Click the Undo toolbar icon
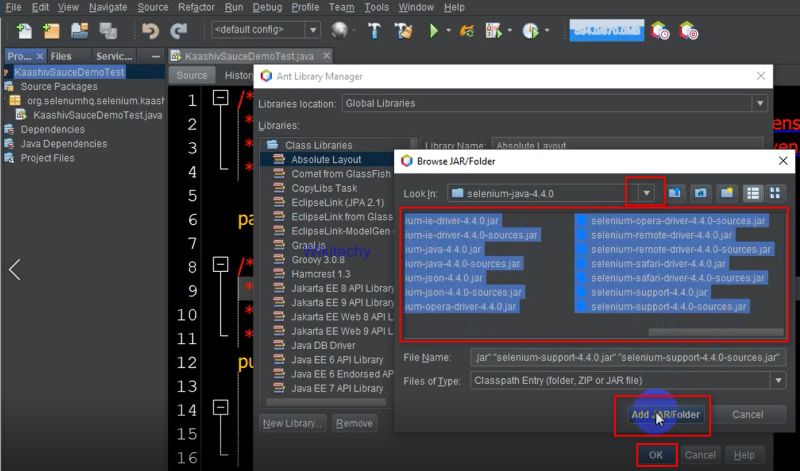The height and width of the screenshot is (471, 800). (151, 31)
